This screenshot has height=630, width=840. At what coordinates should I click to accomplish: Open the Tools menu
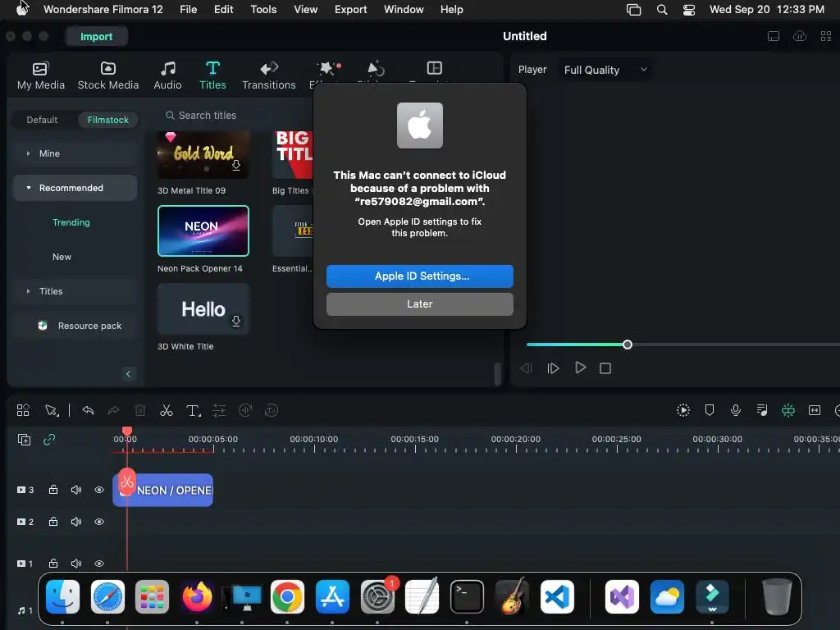(263, 10)
